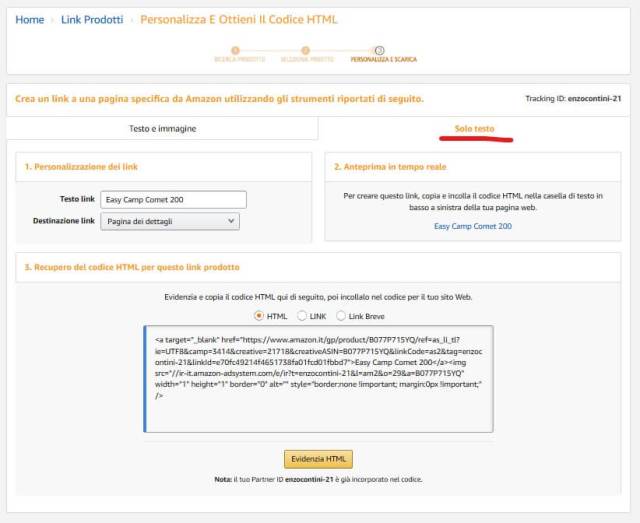Click the step 1 circle for Ricerca Prodotto

[235, 49]
